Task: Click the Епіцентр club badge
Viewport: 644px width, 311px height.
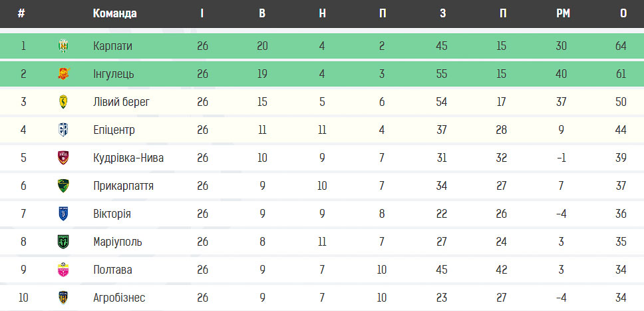Action: (63, 130)
